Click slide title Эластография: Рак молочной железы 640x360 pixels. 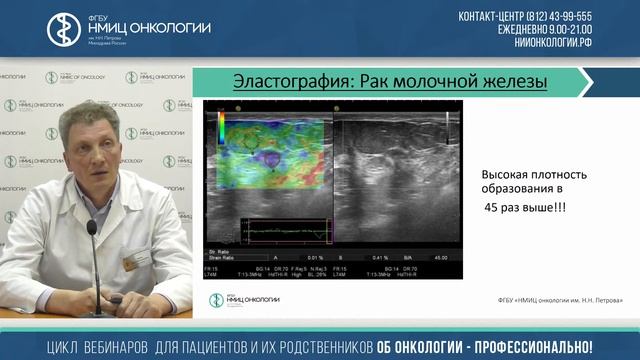tap(390, 81)
